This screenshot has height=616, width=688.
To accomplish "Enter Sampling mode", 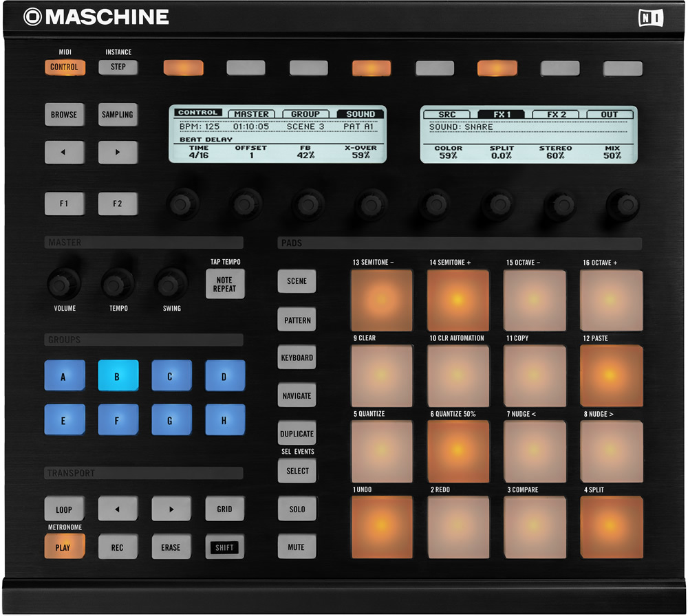I will [x=118, y=114].
